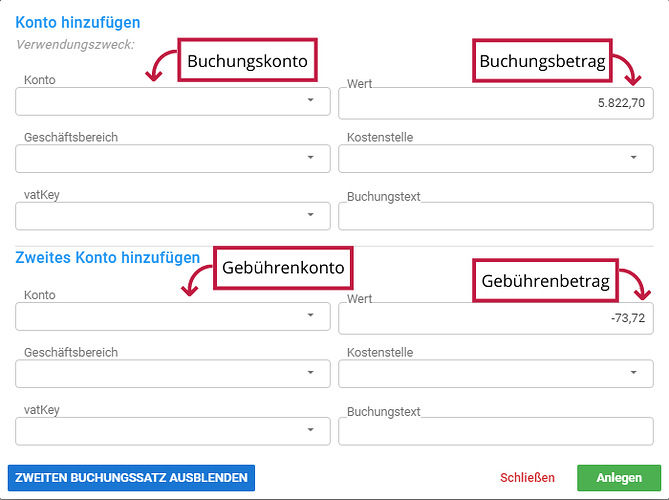Click the Gebührenkonto annotation box
This screenshot has height=500, width=669.
pos(283,268)
